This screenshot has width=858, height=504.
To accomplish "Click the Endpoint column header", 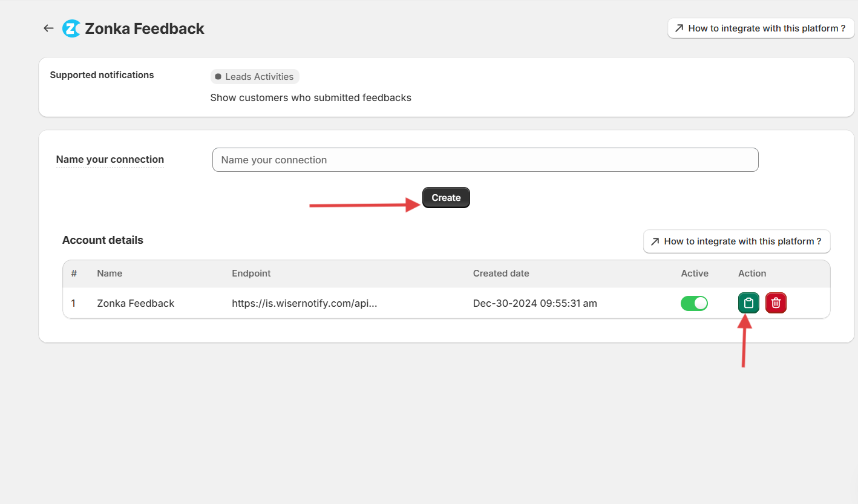I will pyautogui.click(x=251, y=273).
